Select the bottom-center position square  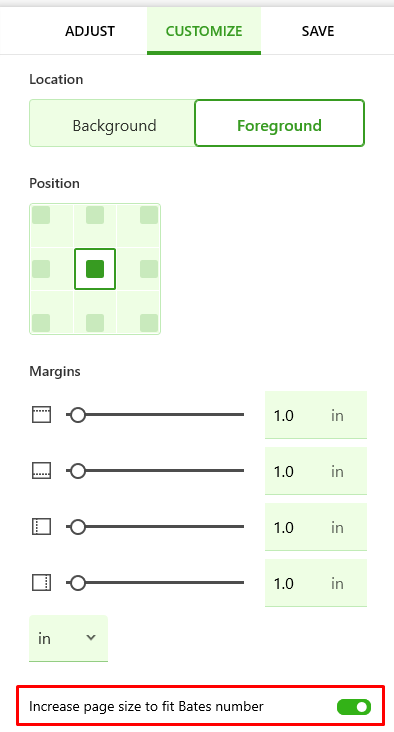point(95,323)
